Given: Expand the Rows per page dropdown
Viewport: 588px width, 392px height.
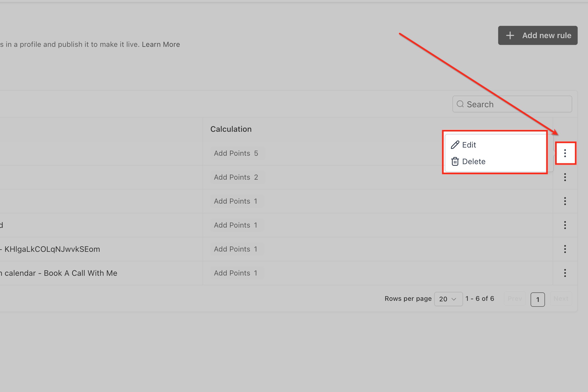Looking at the screenshot, I should 448,299.
